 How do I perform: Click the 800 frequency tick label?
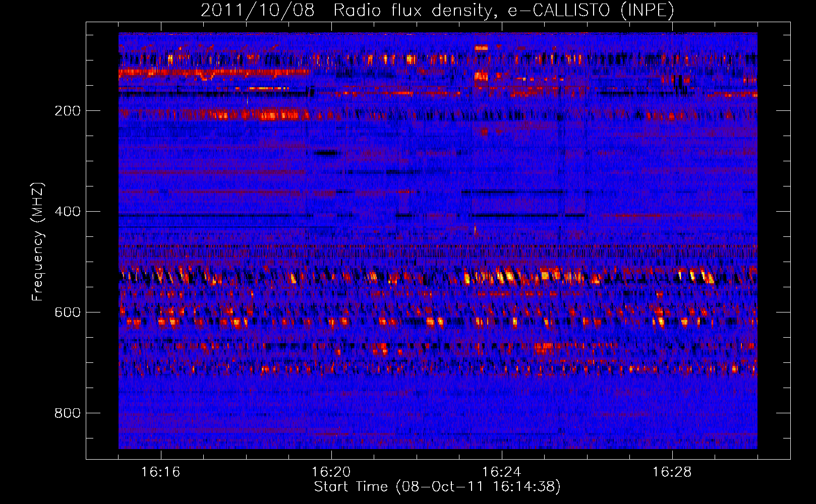tap(68, 413)
